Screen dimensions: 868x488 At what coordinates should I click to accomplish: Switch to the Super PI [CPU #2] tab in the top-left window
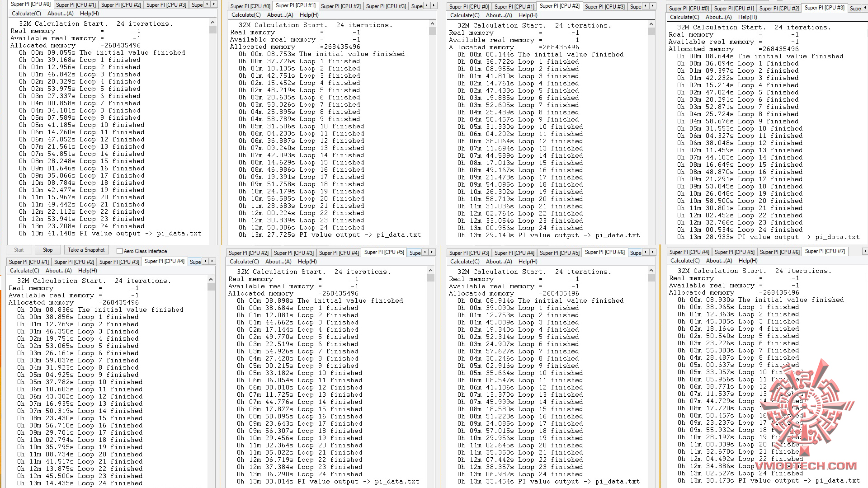click(121, 5)
